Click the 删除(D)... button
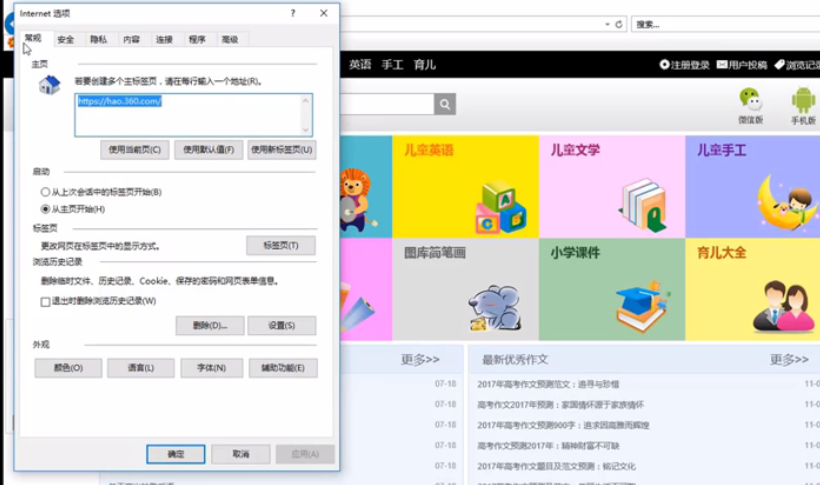The width and height of the screenshot is (820, 485). [210, 325]
